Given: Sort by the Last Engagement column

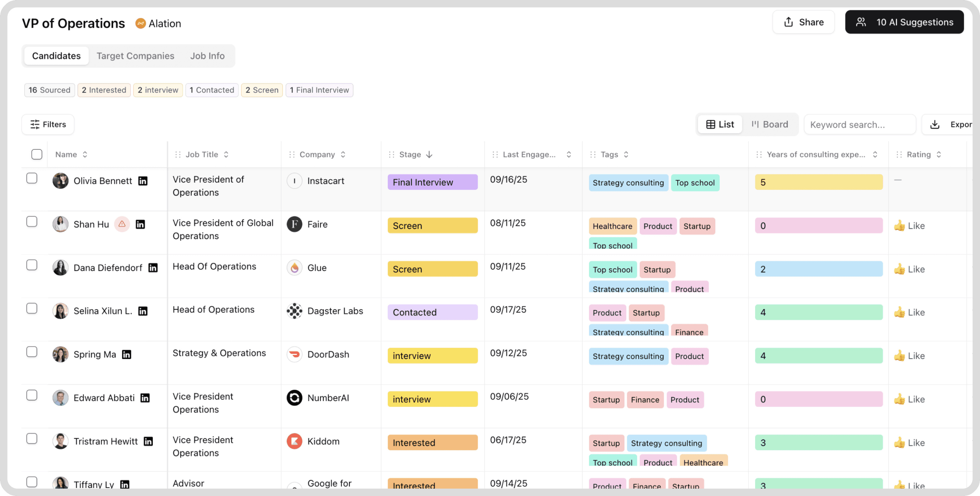Looking at the screenshot, I should click(569, 155).
